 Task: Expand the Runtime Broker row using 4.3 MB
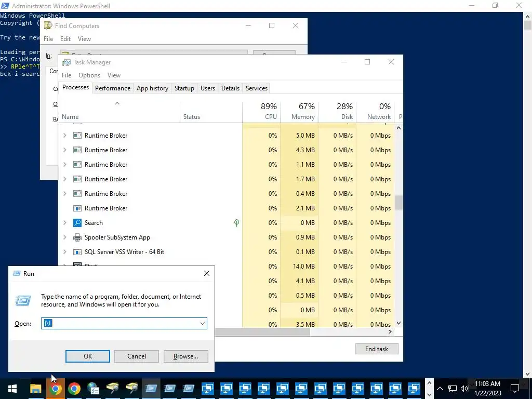65,150
